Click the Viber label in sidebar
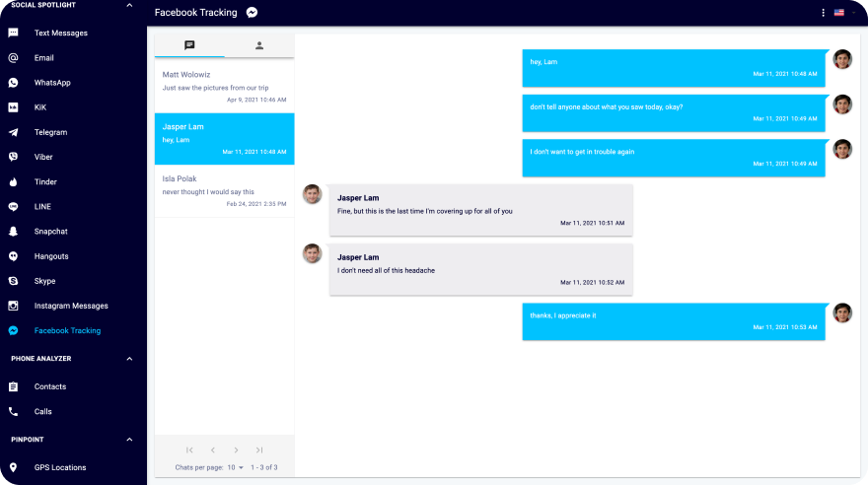Viewport: 868px width, 485px height. click(x=43, y=157)
